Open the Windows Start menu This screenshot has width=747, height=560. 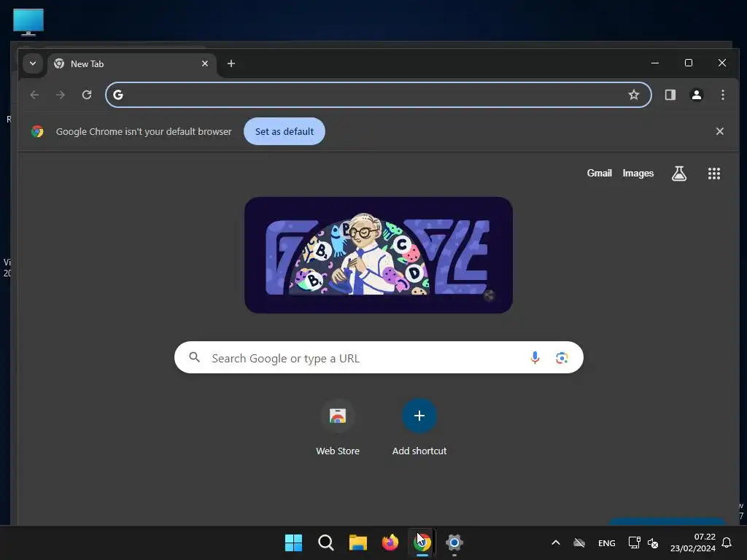coord(293,542)
